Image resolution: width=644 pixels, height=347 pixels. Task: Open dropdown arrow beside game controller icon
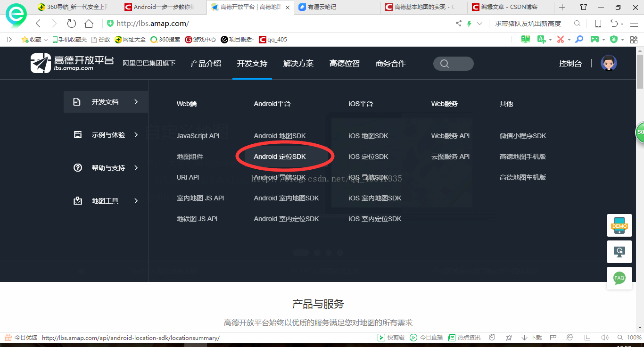coord(603,40)
